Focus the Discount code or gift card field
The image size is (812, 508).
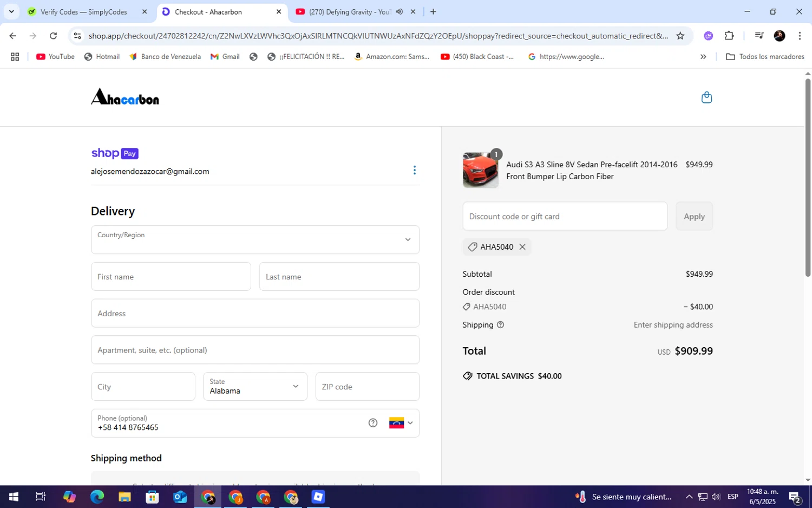point(565,216)
